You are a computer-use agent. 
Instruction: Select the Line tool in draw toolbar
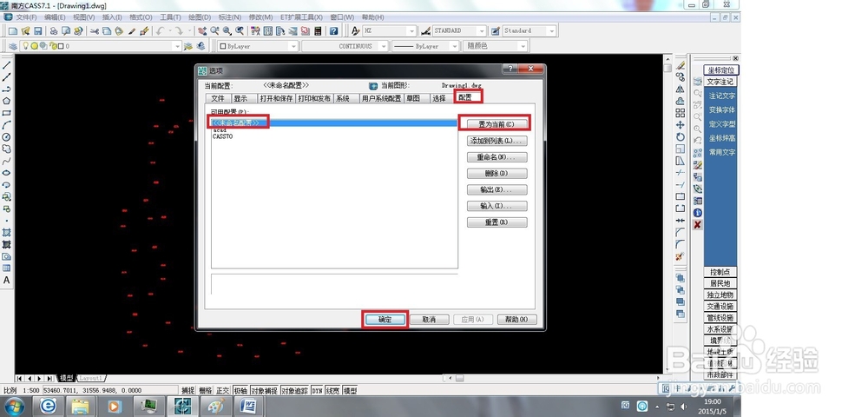point(7,65)
